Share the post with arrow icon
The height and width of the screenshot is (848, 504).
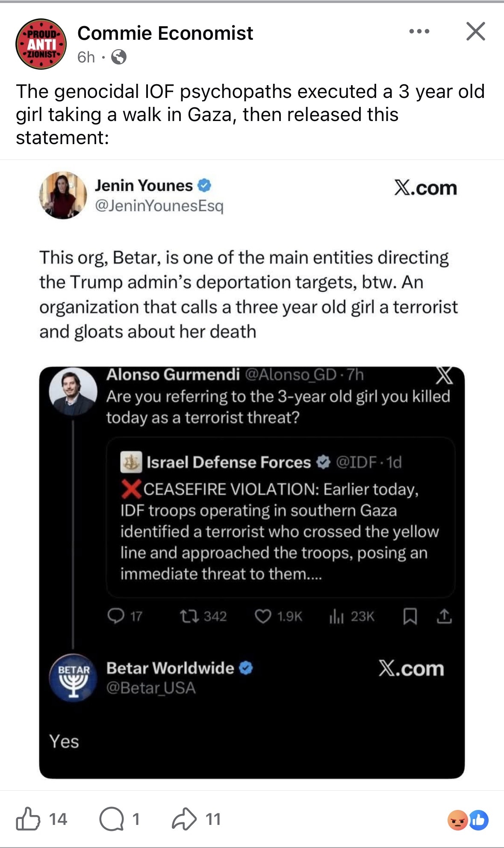(184, 819)
